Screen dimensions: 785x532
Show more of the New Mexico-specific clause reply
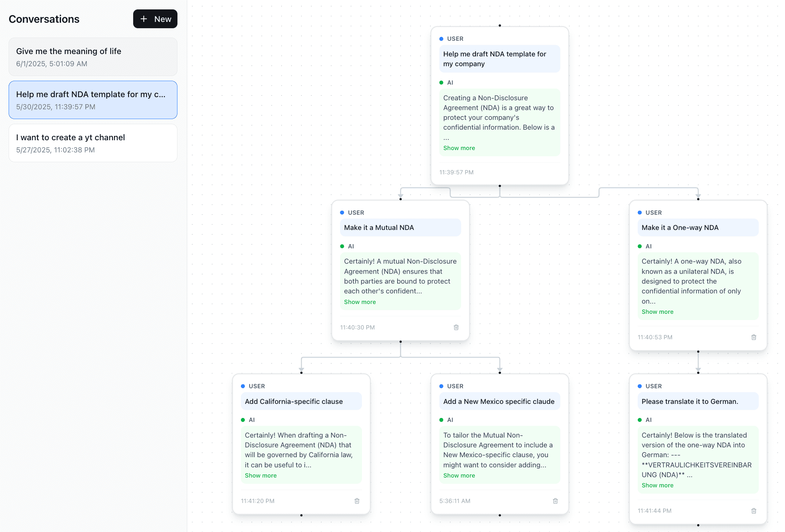coord(459,475)
